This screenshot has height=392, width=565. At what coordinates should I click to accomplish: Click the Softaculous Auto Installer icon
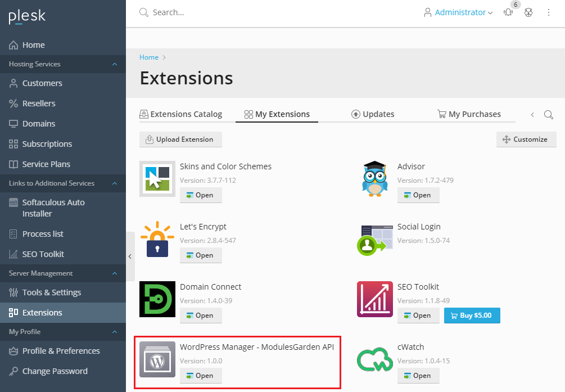click(x=13, y=202)
